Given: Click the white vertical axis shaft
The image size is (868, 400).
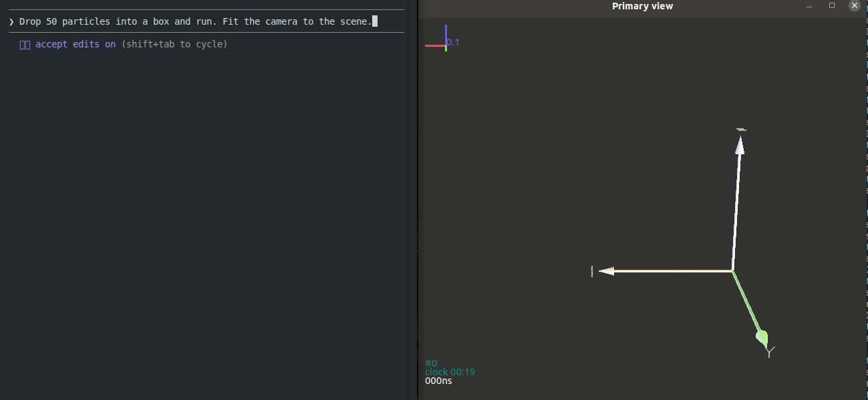Looking at the screenshot, I should click(736, 207).
